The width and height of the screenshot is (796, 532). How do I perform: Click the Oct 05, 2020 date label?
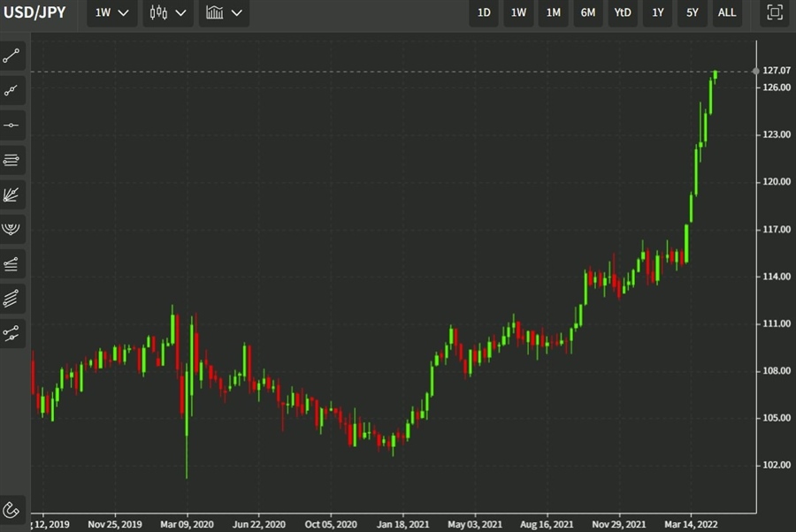(x=331, y=524)
